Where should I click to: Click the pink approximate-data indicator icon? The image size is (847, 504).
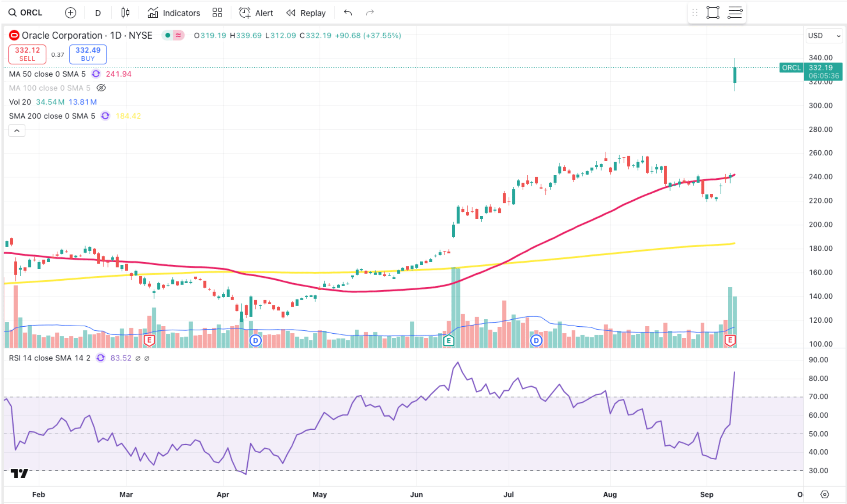click(x=178, y=35)
